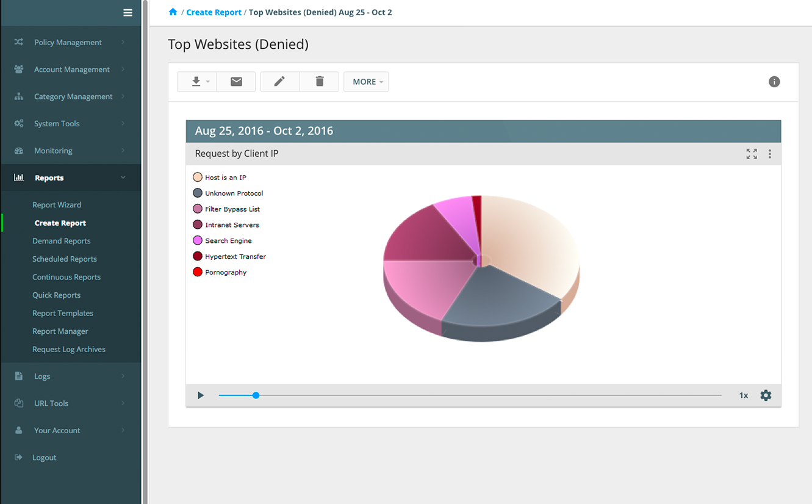Expand the URL Tools section

(51, 403)
